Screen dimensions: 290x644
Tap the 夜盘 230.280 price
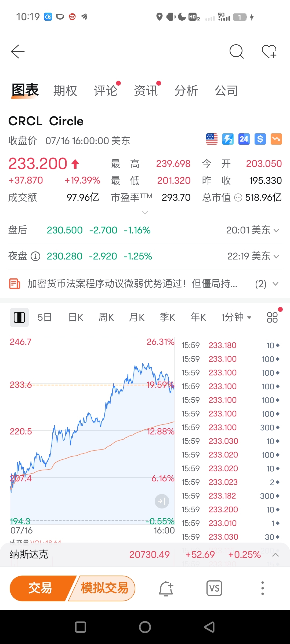point(64,256)
